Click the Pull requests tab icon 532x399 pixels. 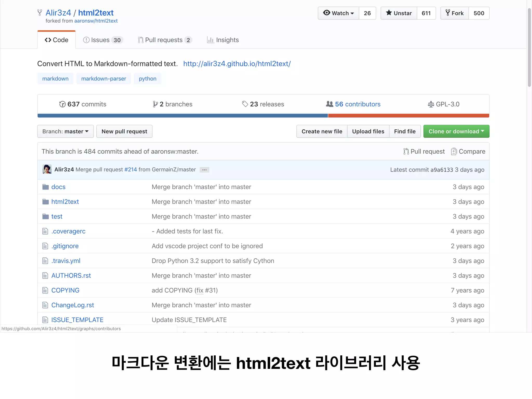point(141,40)
